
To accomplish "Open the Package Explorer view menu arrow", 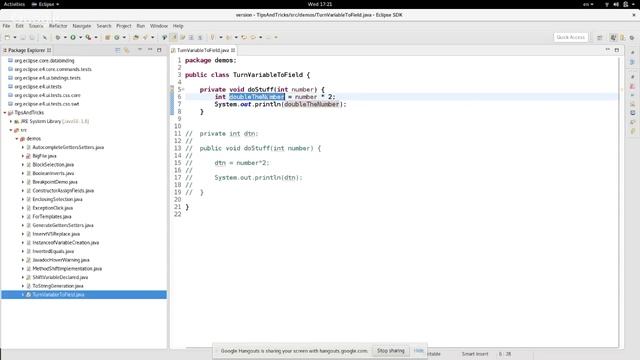I will (140, 50).
